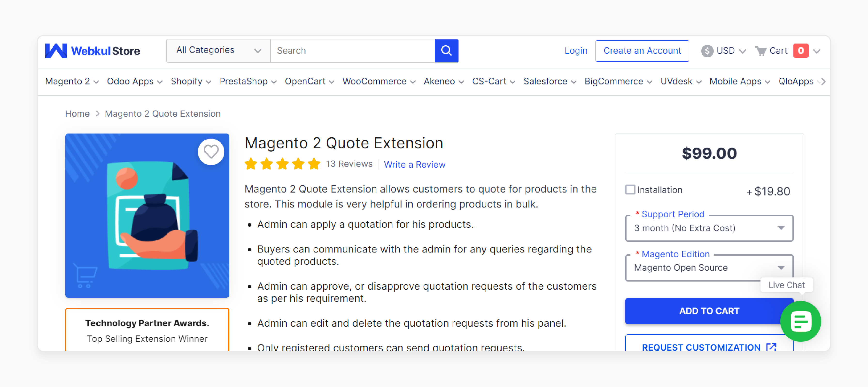This screenshot has width=868, height=387.
Task: Expand the PrestaShop menu
Action: point(248,82)
